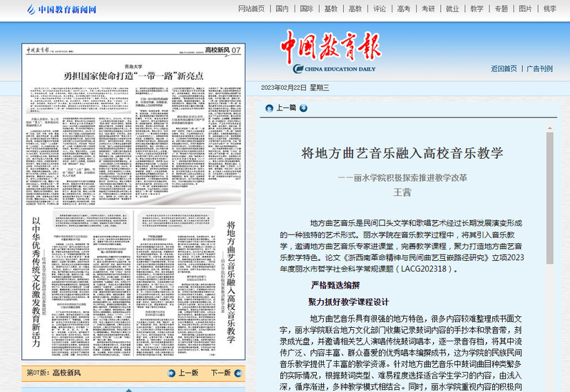Click the 返回首页 link
Image resolution: width=570 pixels, height=392 pixels.
504,69
